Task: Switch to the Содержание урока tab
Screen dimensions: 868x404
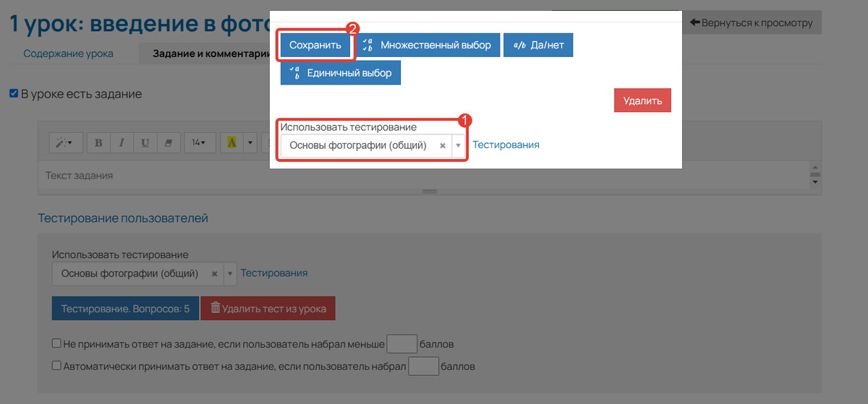Action: 68,53
